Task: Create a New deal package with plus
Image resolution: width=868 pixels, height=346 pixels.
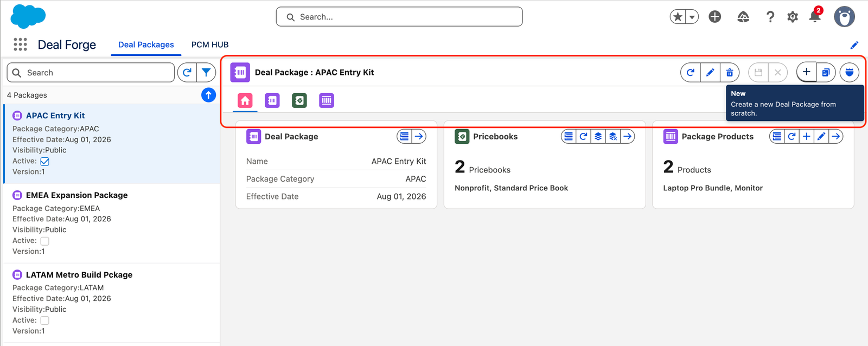Action: pos(807,72)
